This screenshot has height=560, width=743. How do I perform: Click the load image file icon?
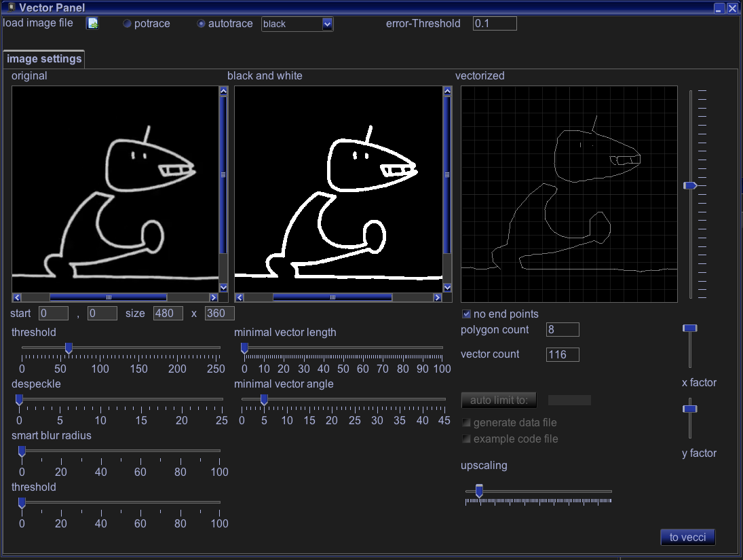92,24
